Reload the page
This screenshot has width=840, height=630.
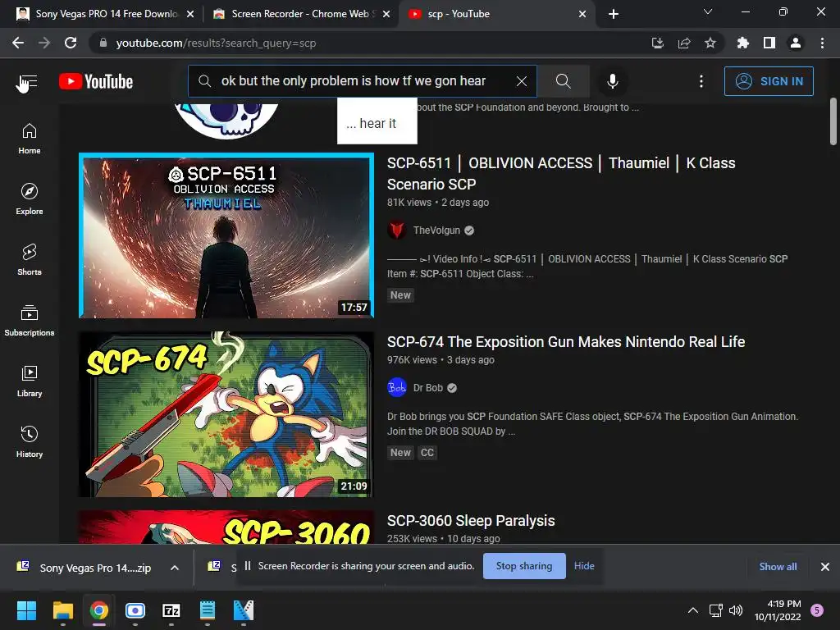pos(71,43)
